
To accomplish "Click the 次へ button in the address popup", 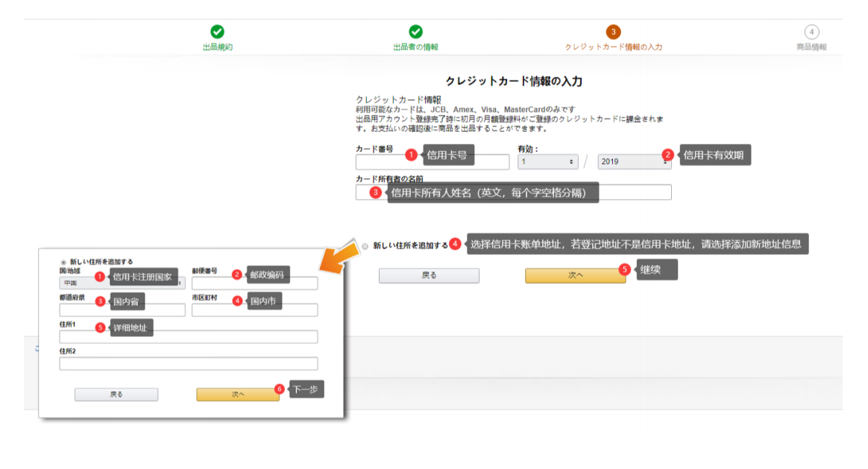I will click(x=238, y=394).
